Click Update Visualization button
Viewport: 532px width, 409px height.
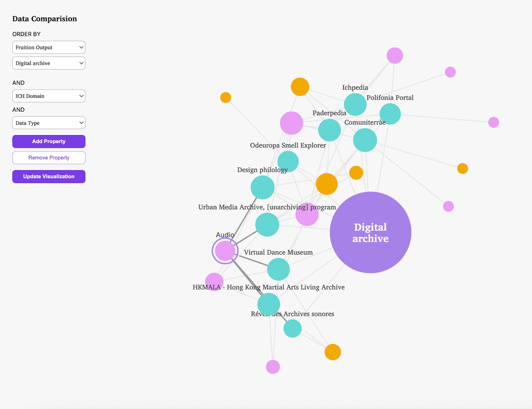(x=49, y=176)
